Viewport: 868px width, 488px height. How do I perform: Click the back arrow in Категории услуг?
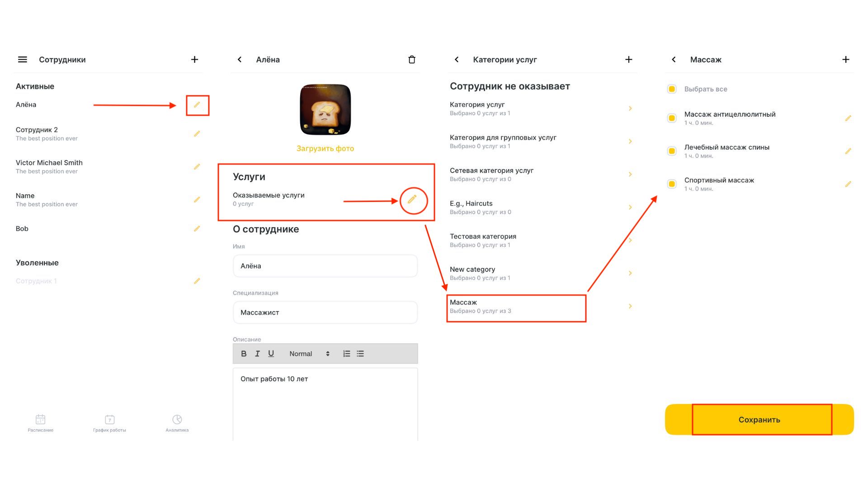tap(457, 59)
